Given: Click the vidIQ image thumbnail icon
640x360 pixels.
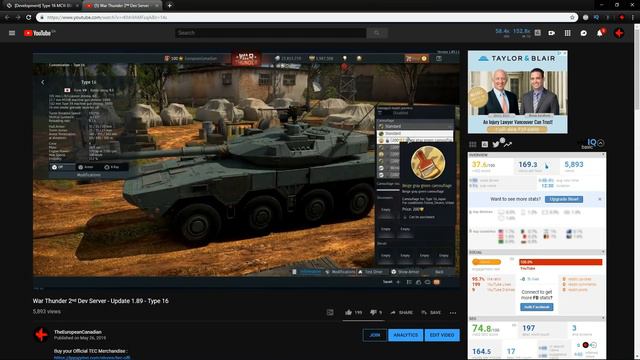Looking at the screenshot, I should click(x=484, y=144).
